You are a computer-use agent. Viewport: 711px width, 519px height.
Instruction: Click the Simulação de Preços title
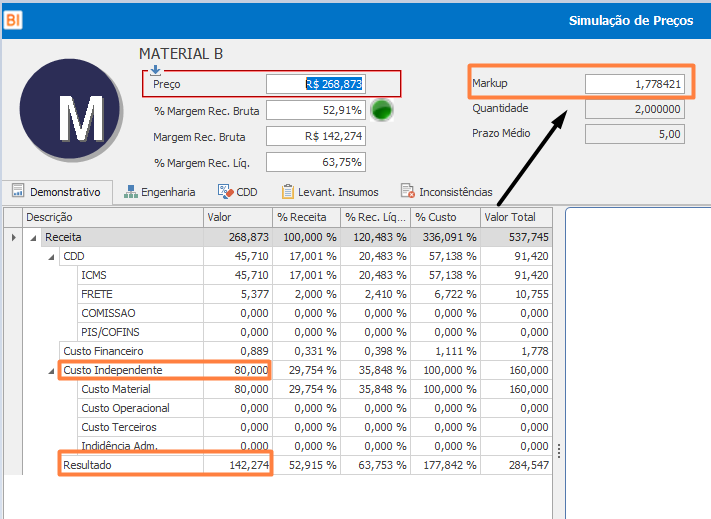tap(631, 21)
